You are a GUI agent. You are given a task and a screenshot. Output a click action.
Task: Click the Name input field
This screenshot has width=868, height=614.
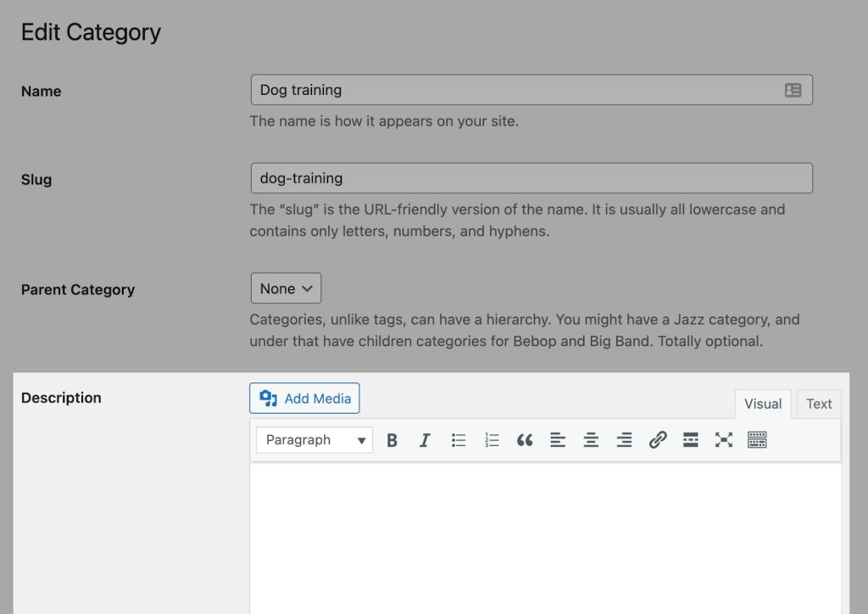(515, 90)
